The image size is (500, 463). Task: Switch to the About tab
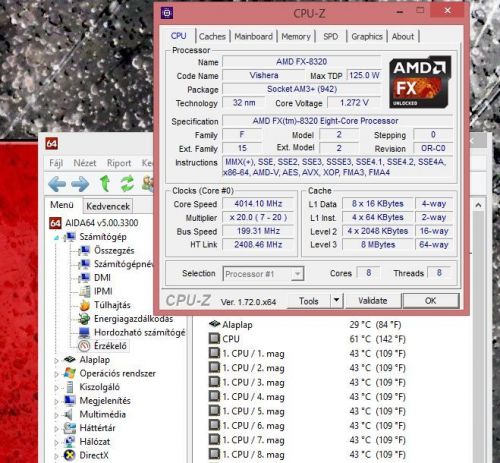(403, 36)
